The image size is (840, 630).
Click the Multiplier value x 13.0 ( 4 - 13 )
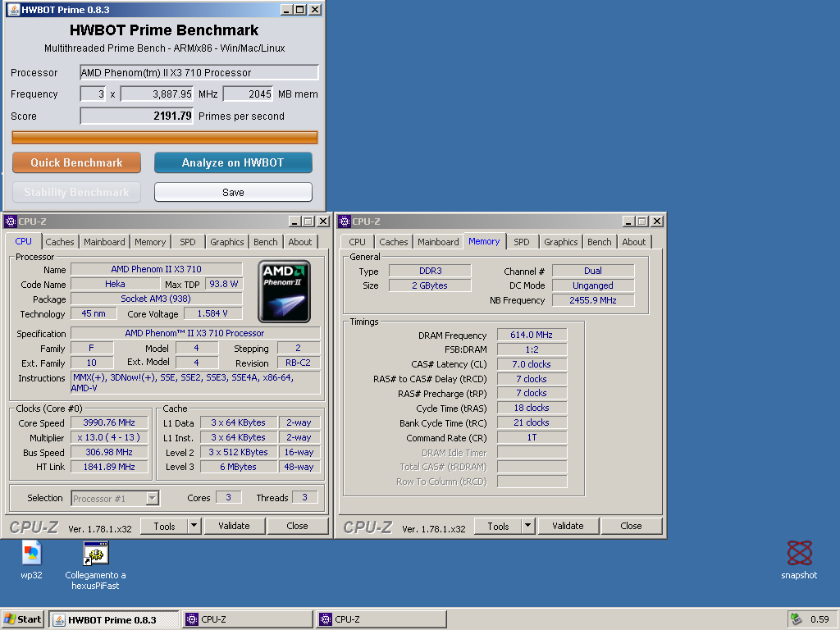click(109, 438)
